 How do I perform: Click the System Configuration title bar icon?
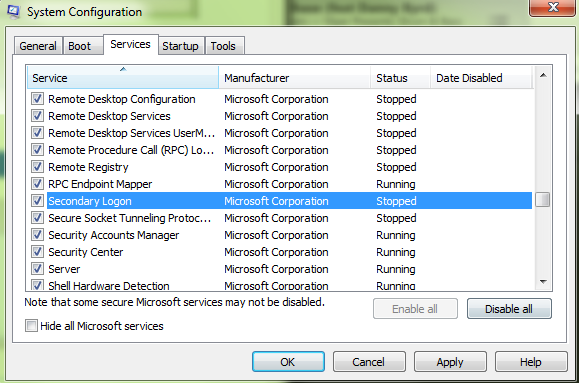(13, 11)
